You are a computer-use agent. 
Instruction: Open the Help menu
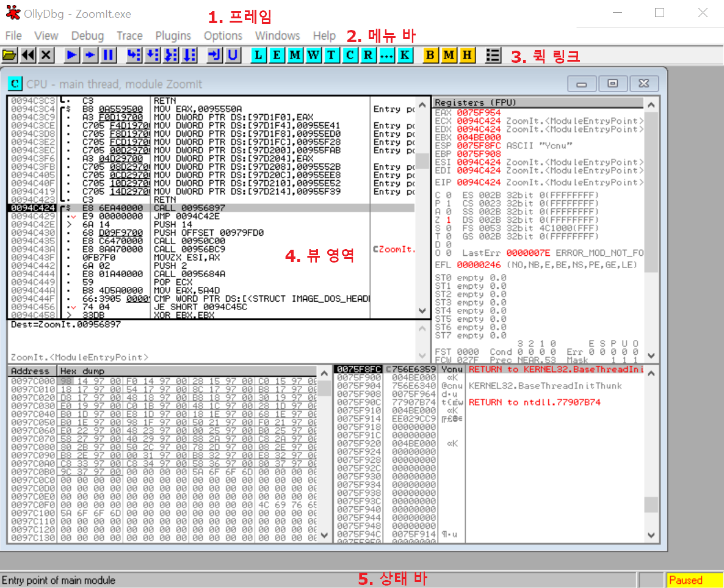324,35
